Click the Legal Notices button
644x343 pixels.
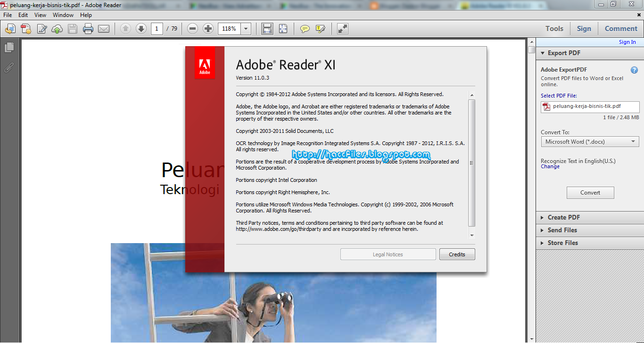(x=388, y=254)
